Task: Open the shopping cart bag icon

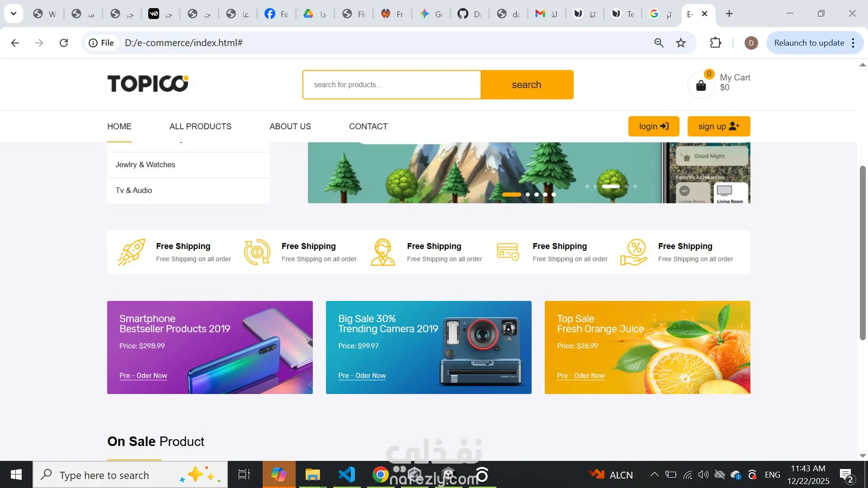Action: click(x=701, y=85)
